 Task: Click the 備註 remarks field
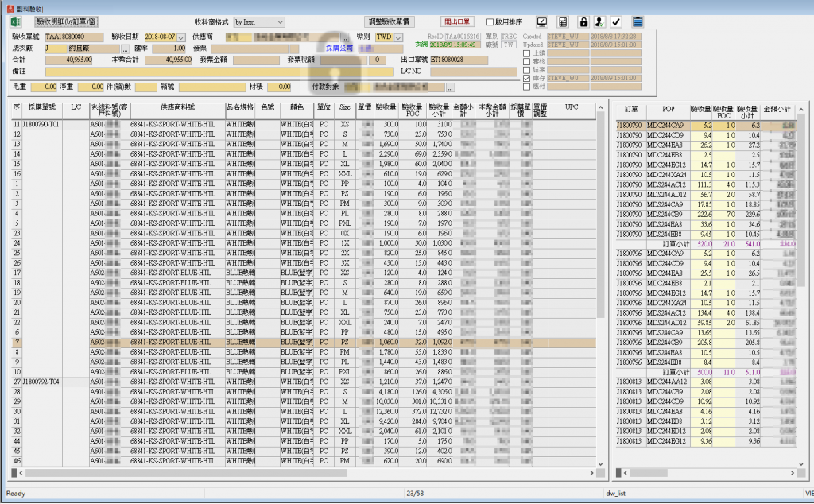pyautogui.click(x=219, y=72)
